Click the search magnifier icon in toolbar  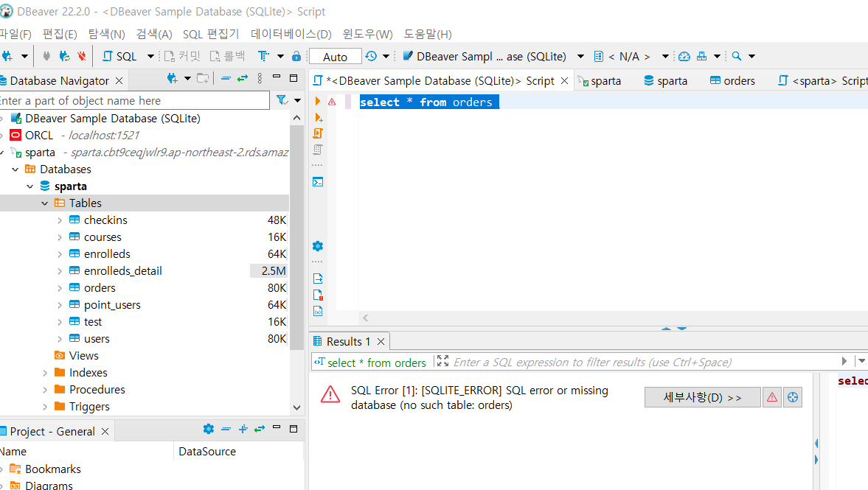point(736,56)
